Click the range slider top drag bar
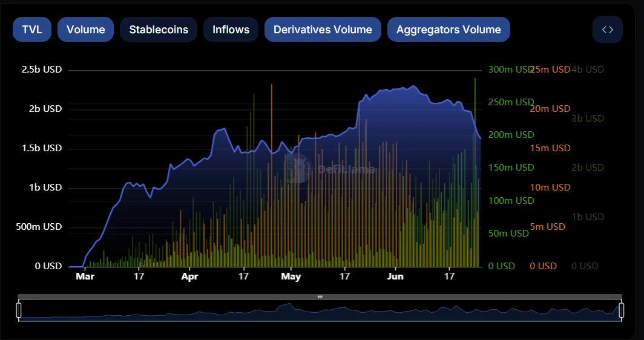Viewport: 644px width, 340px height. 320,296
